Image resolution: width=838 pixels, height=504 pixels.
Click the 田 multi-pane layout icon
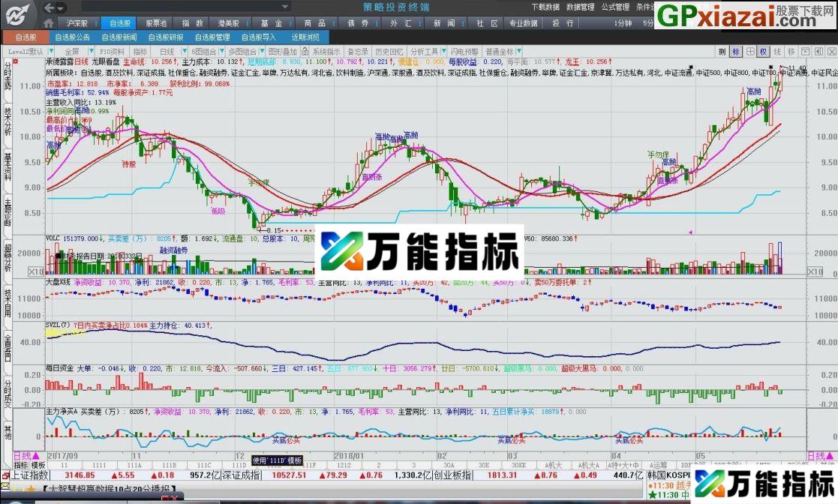749,52
